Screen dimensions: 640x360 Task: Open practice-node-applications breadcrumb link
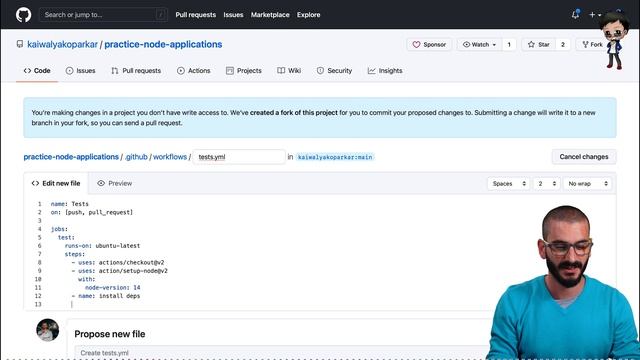[x=71, y=157]
